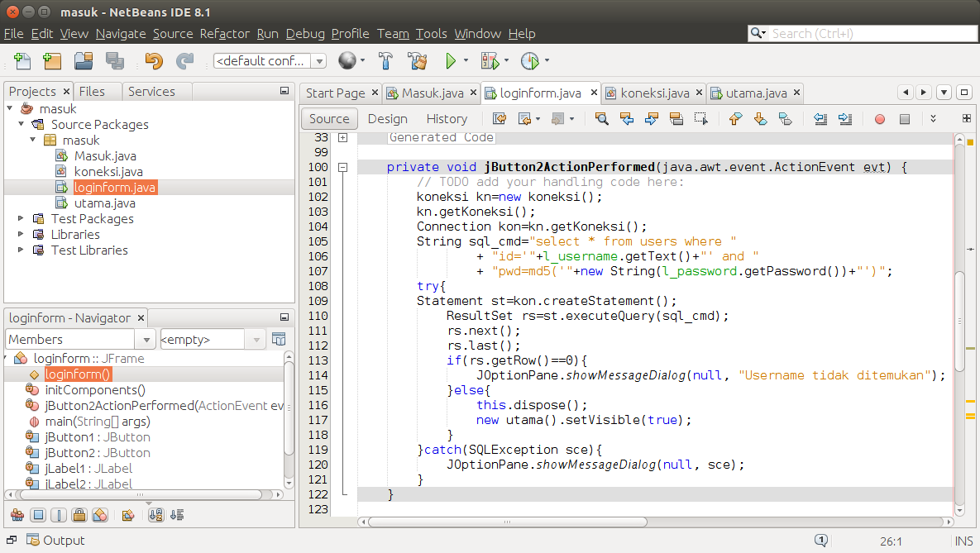The height and width of the screenshot is (553, 980).
Task: Open the History view
Action: pos(447,119)
